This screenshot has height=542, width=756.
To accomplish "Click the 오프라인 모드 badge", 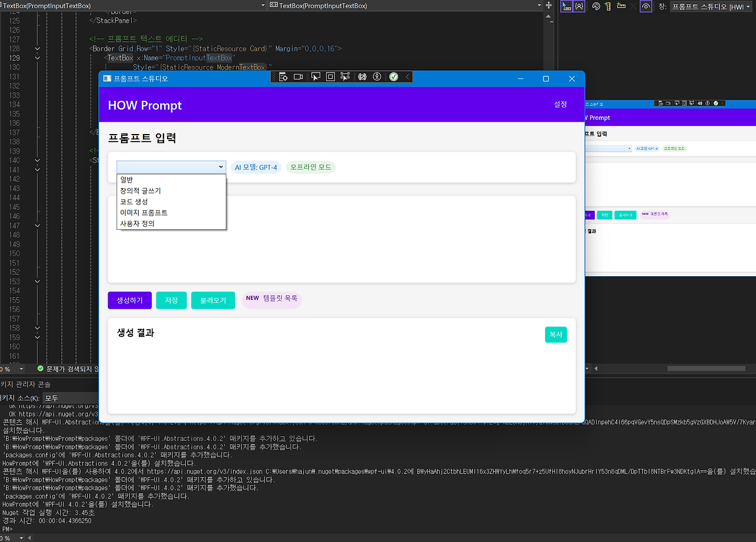I will [x=311, y=167].
